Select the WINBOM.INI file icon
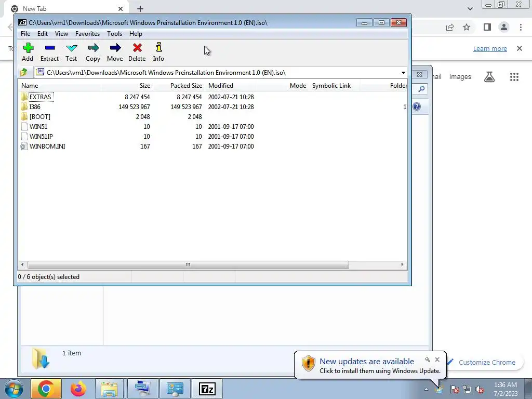532x399 pixels. (24, 146)
